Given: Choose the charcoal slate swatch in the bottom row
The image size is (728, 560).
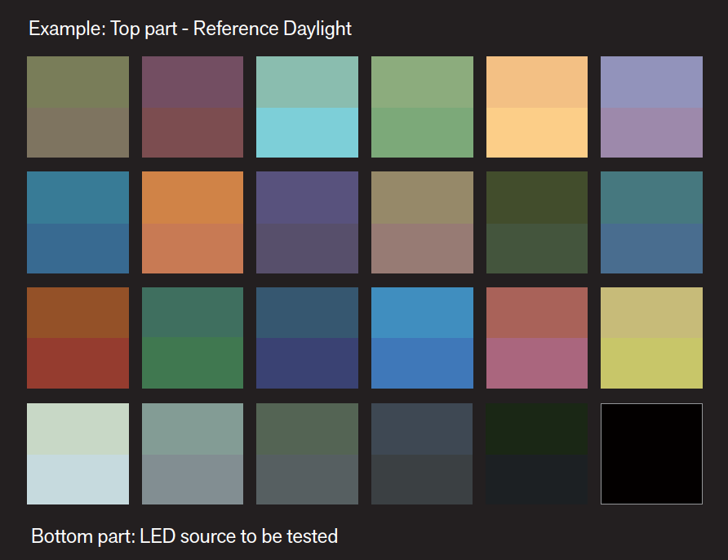Looking at the screenshot, I should [422, 454].
